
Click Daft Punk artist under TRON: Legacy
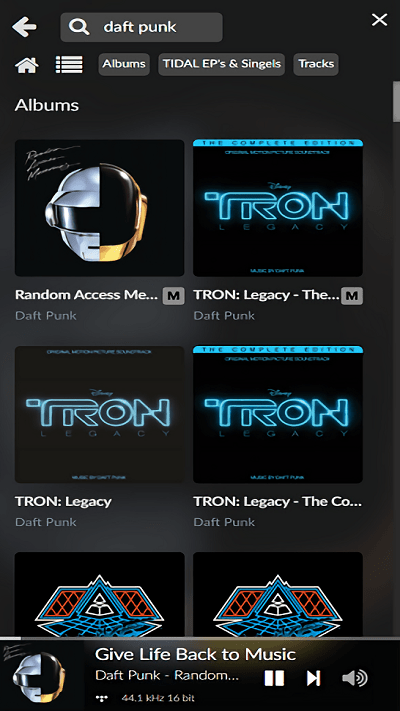pos(46,522)
